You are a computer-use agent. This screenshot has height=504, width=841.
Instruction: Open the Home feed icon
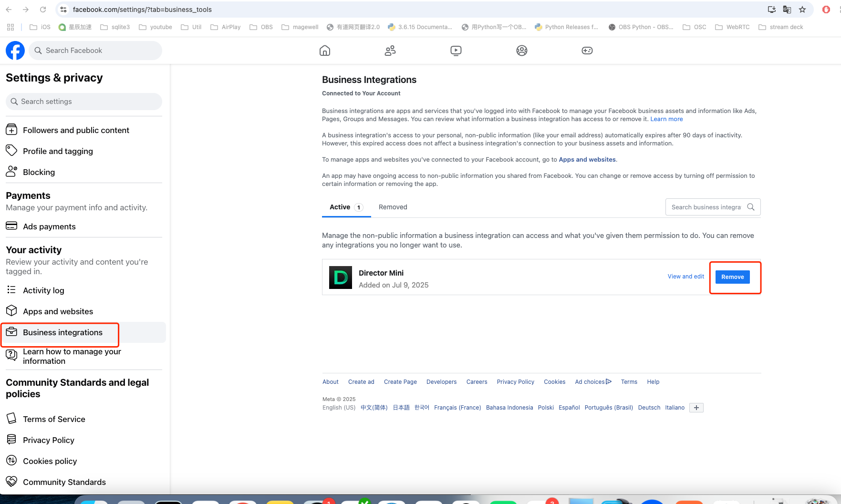(325, 51)
